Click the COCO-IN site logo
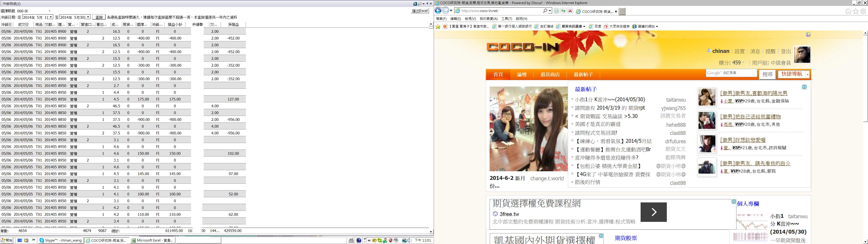This screenshot has width=868, height=244. 523,47
